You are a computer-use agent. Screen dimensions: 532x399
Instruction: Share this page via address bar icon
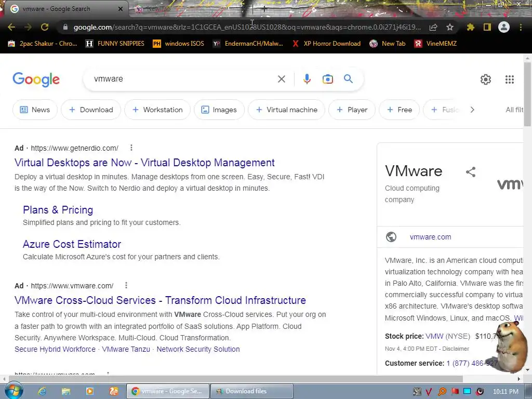(x=433, y=27)
